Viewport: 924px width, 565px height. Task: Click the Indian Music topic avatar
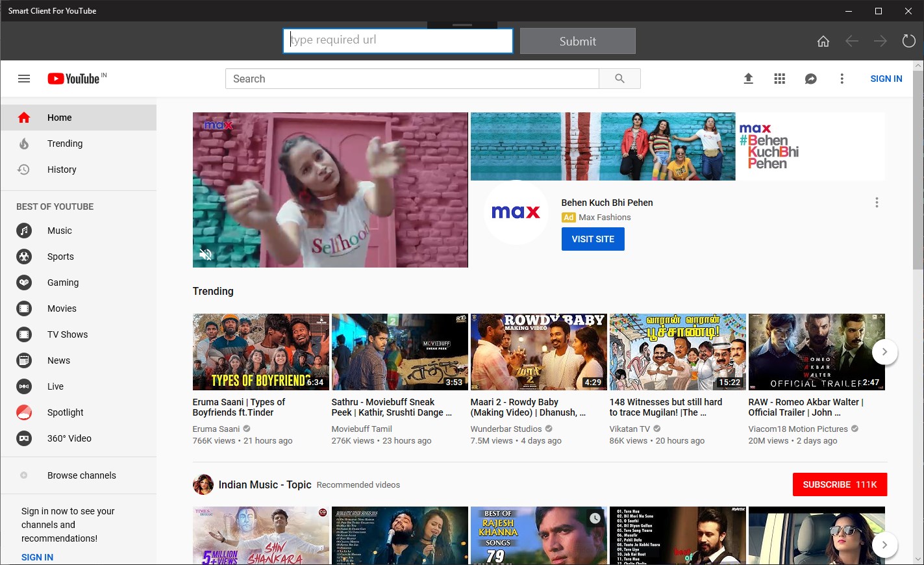click(203, 484)
